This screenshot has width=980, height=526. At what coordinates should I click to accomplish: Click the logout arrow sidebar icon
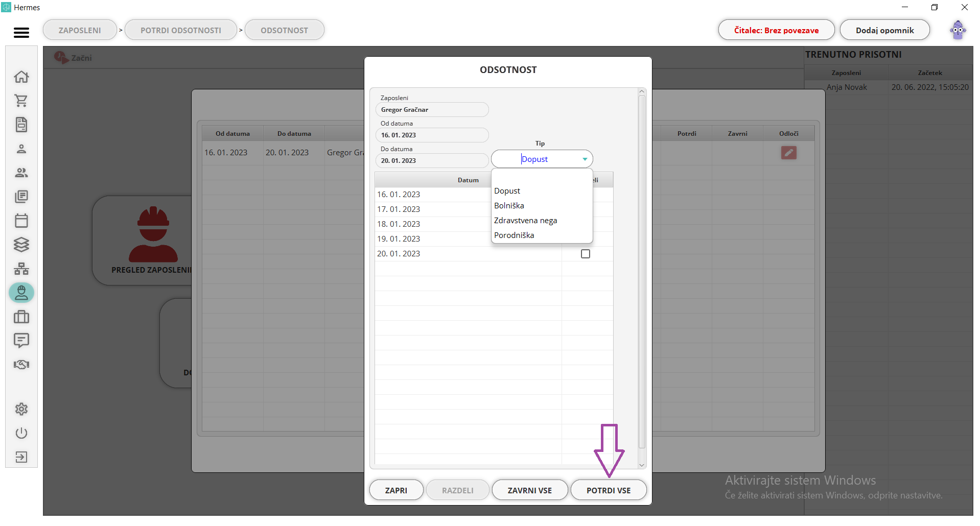pyautogui.click(x=21, y=457)
